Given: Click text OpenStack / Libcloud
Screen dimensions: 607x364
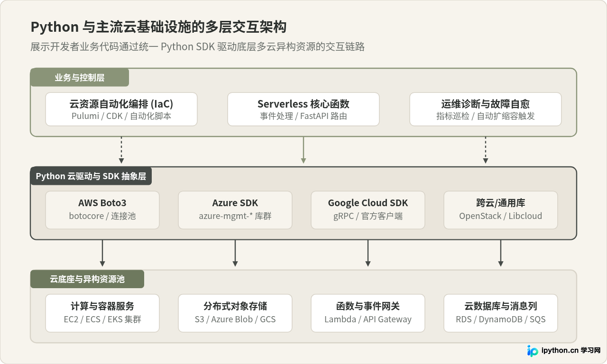Looking at the screenshot, I should click(501, 216).
